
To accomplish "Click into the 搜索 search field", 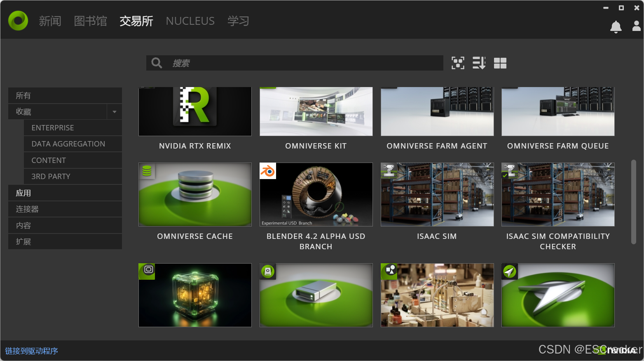I will click(x=295, y=63).
